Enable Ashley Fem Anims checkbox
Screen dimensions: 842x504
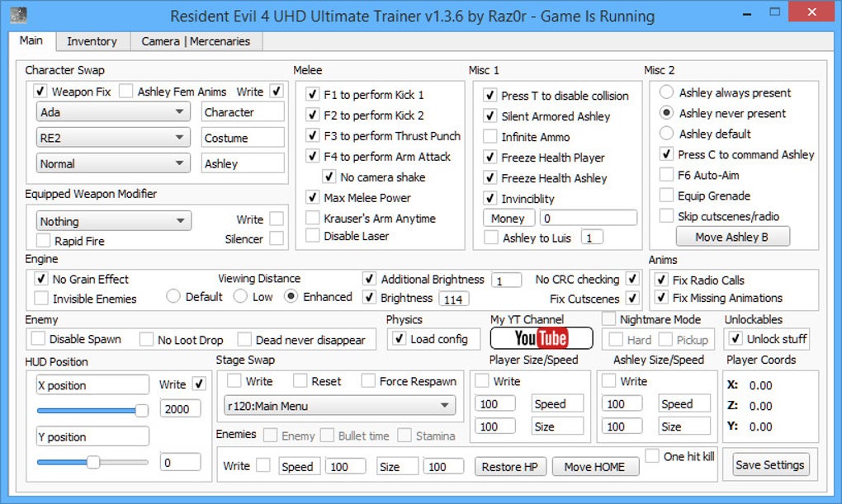125,91
